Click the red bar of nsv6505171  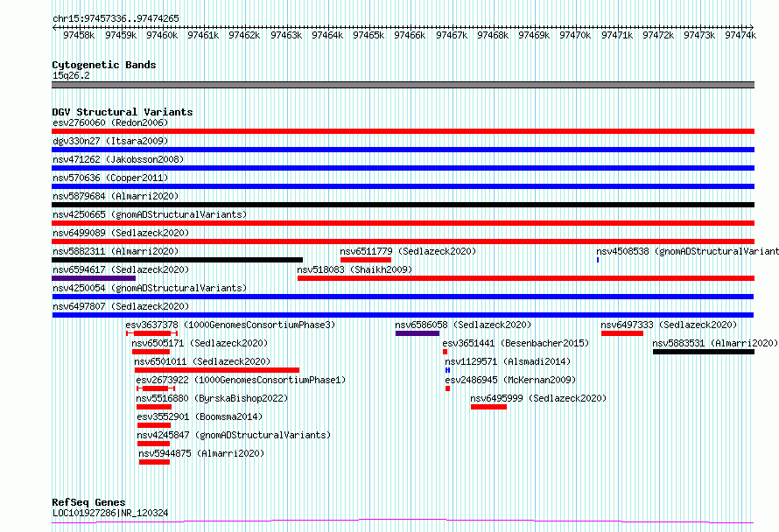(x=151, y=352)
